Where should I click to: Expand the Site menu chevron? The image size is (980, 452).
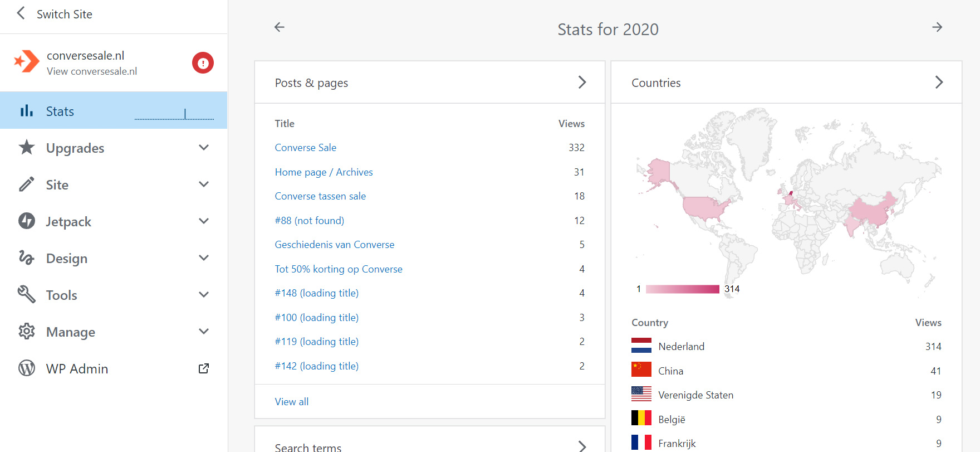(204, 184)
